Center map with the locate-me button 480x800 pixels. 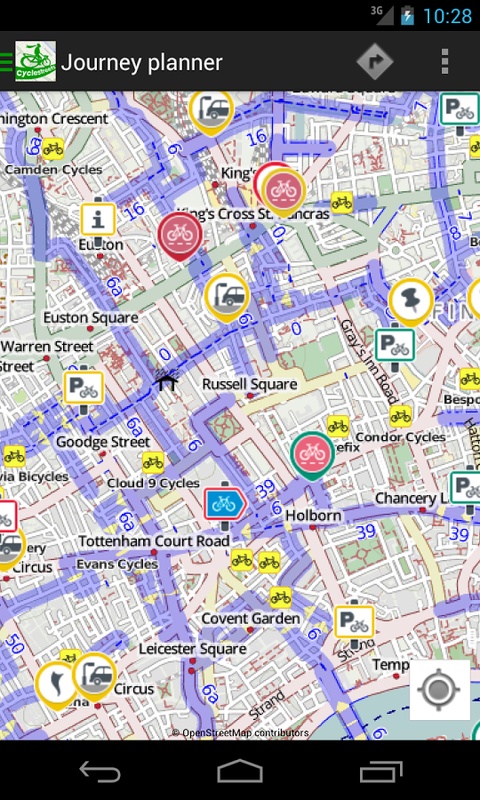point(440,690)
